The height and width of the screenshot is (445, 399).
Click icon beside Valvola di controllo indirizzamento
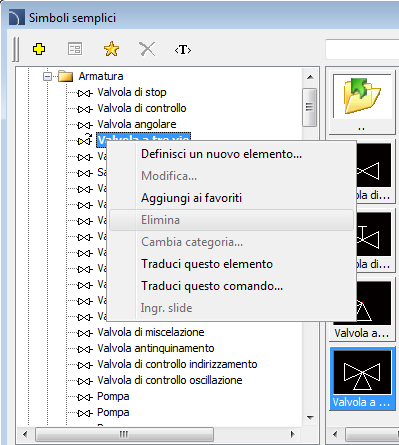tap(85, 365)
